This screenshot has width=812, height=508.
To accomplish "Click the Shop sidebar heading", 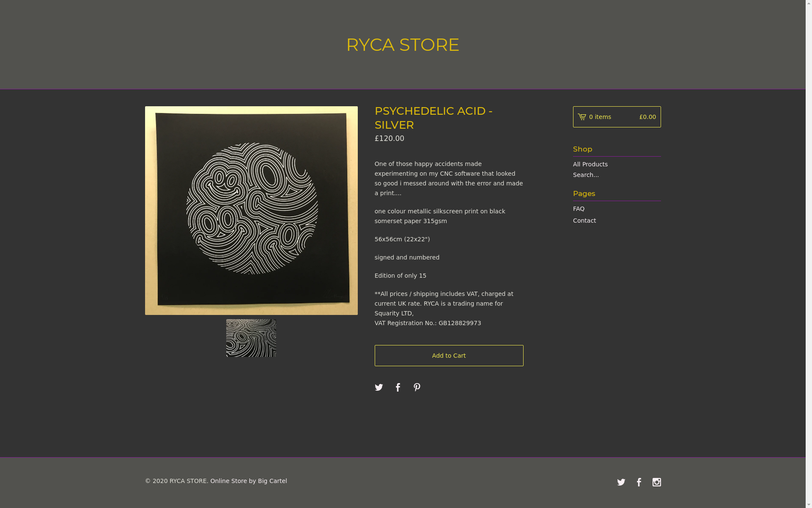I will click(582, 149).
